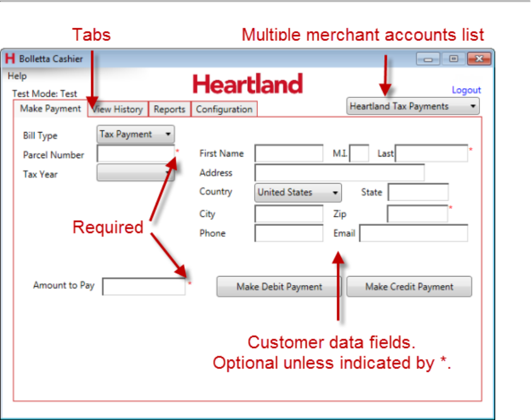Click the Country label
531x420 pixels.
tap(216, 192)
